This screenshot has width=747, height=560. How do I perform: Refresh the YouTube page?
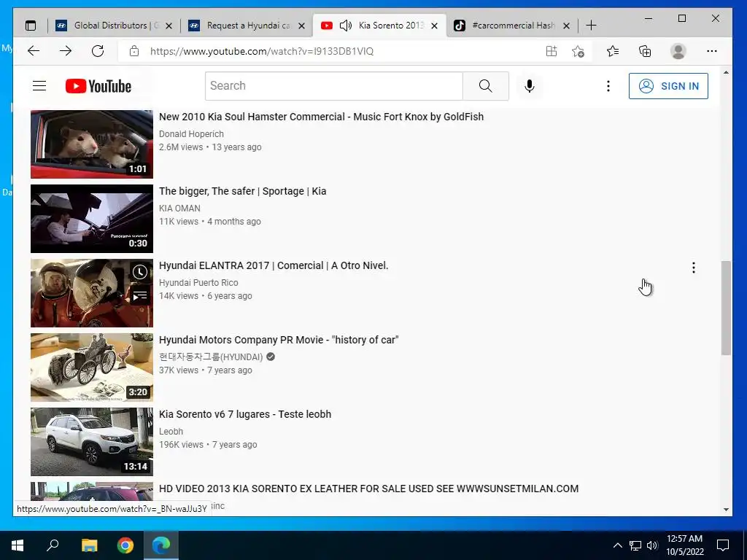pos(98,51)
